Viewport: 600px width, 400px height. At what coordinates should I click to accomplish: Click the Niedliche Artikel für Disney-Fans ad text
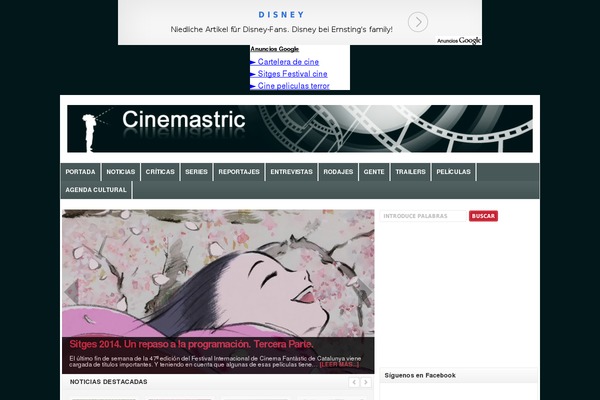point(281,29)
